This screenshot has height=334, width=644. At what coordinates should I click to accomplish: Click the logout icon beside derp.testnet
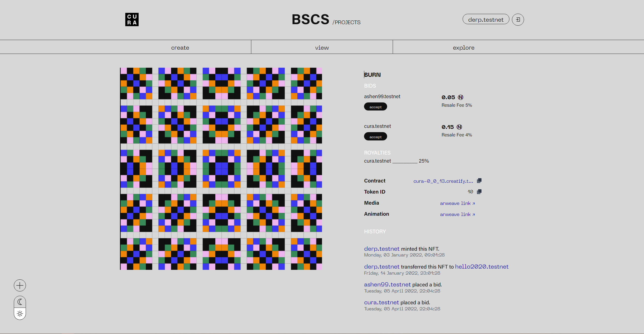[x=518, y=20]
